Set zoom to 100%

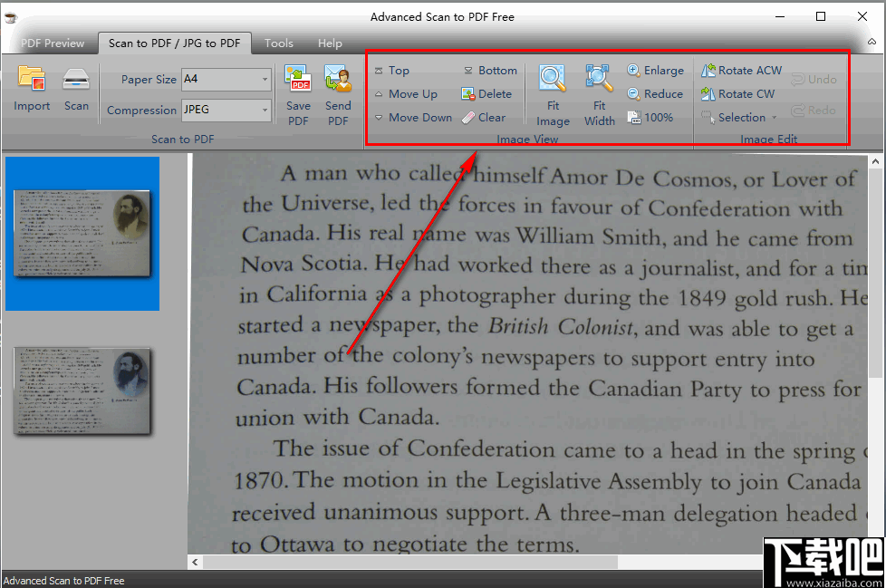coord(652,116)
